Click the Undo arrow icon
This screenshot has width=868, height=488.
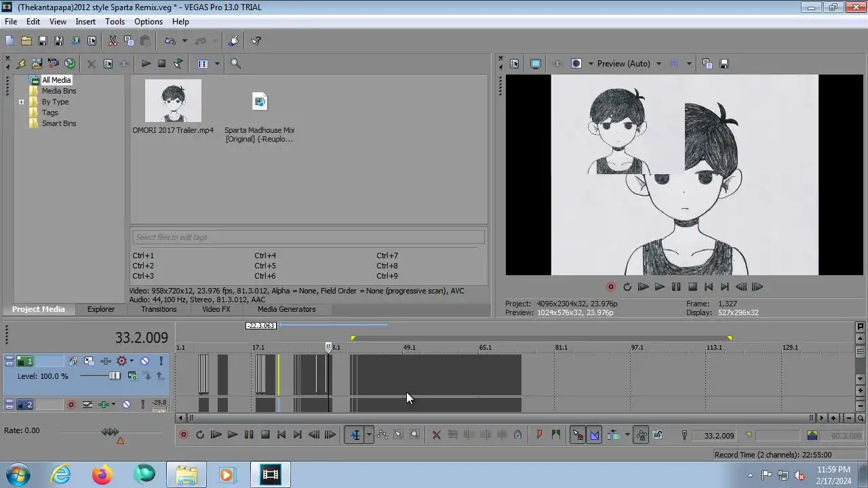click(170, 41)
